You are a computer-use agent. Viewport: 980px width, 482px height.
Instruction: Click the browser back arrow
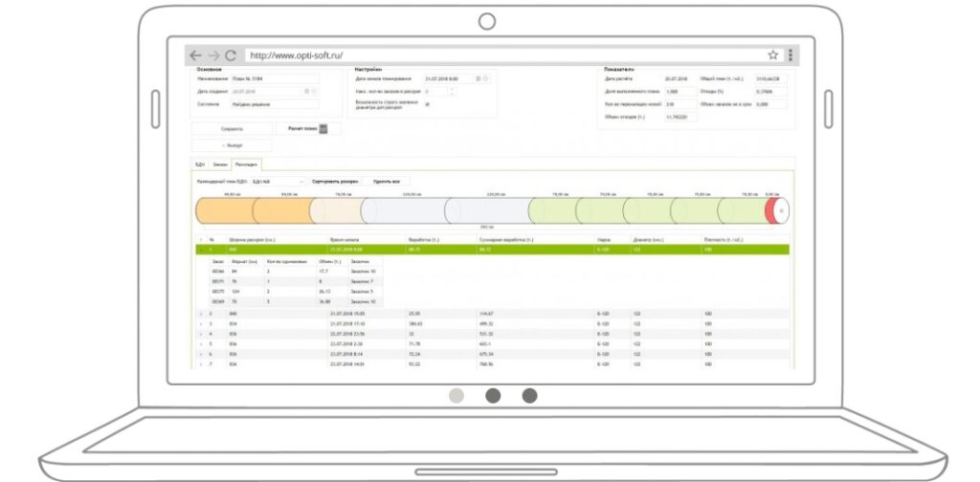click(x=195, y=55)
